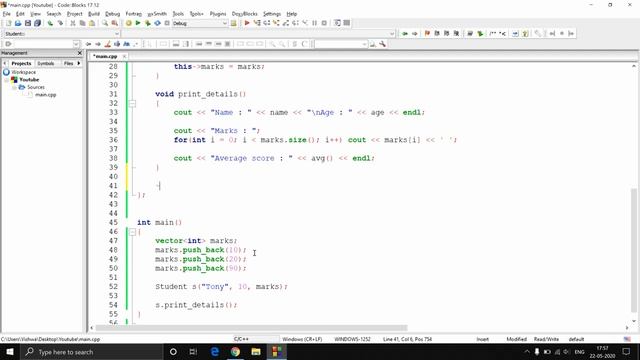The width and height of the screenshot is (640, 360).
Task: Click the Clear all bookmarks icon
Action: [x=456, y=33]
